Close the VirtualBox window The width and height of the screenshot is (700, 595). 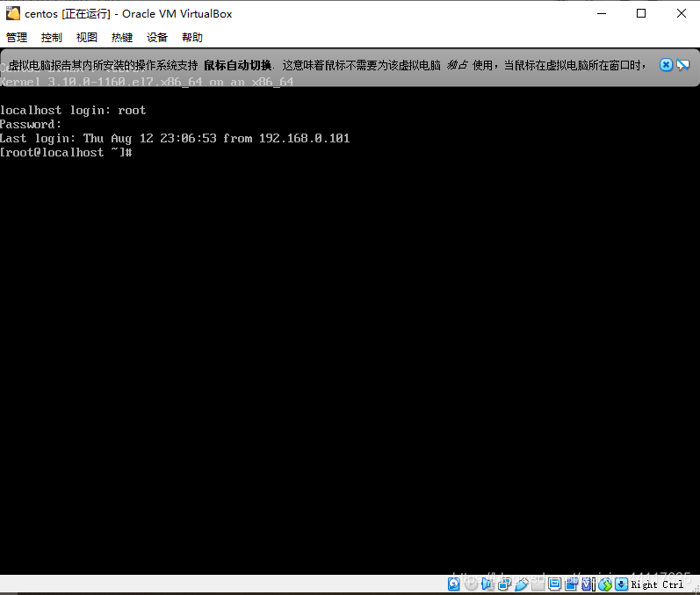(682, 13)
